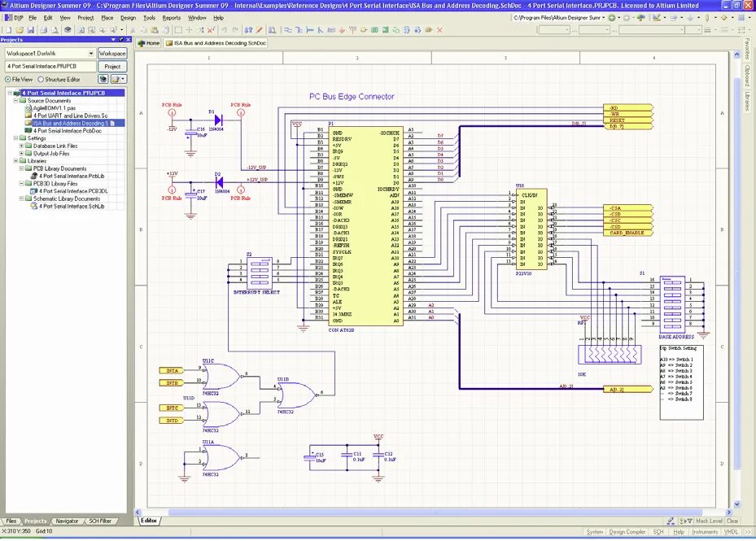756x541 pixels.
Task: Click the Print toolbar icon
Action: tap(43, 30)
